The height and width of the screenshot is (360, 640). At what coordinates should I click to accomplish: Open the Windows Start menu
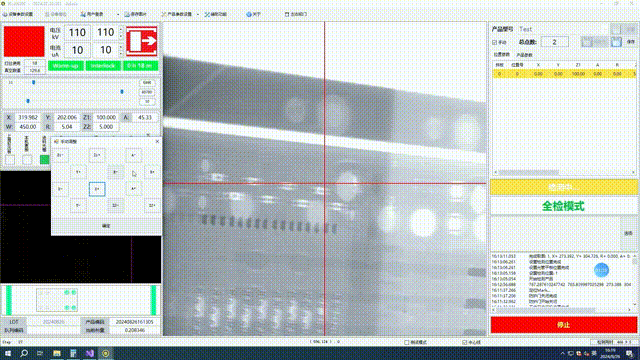8,353
